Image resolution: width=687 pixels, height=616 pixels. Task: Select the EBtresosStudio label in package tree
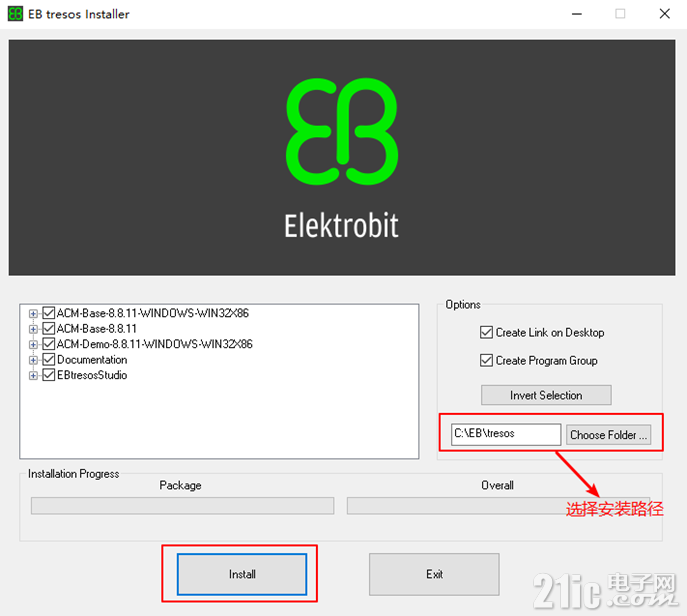[92, 375]
